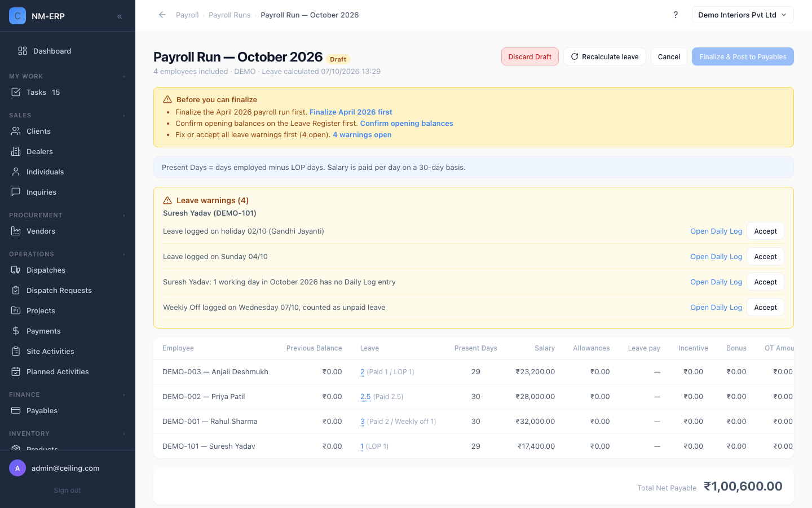Click the Dispatches truck icon
Viewport: 812px width, 508px height.
16,270
